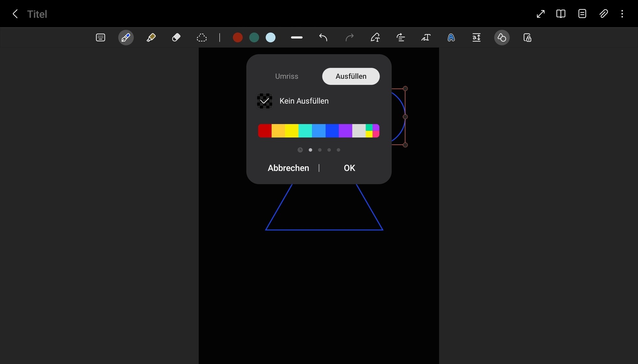
Task: Toggle full screen with expand arrows icon
Action: (x=540, y=14)
